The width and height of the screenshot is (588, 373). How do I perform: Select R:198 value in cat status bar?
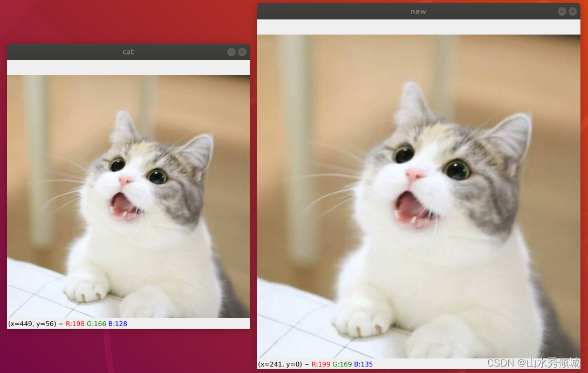(x=75, y=323)
